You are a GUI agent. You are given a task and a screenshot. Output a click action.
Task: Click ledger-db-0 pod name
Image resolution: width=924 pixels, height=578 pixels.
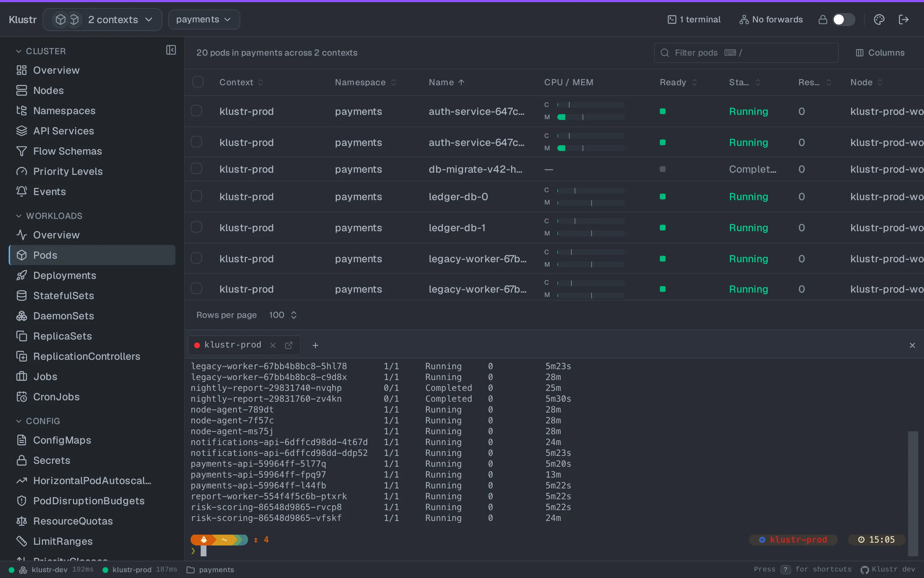coord(458,197)
